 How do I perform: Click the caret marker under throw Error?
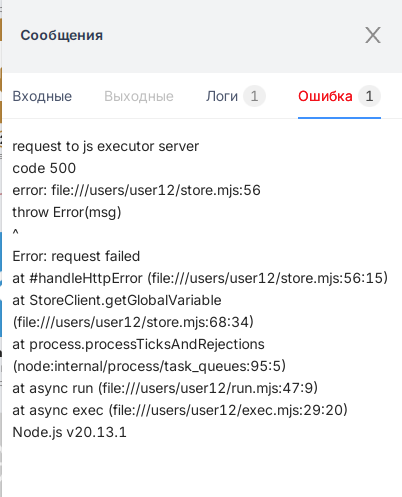pyautogui.click(x=15, y=232)
